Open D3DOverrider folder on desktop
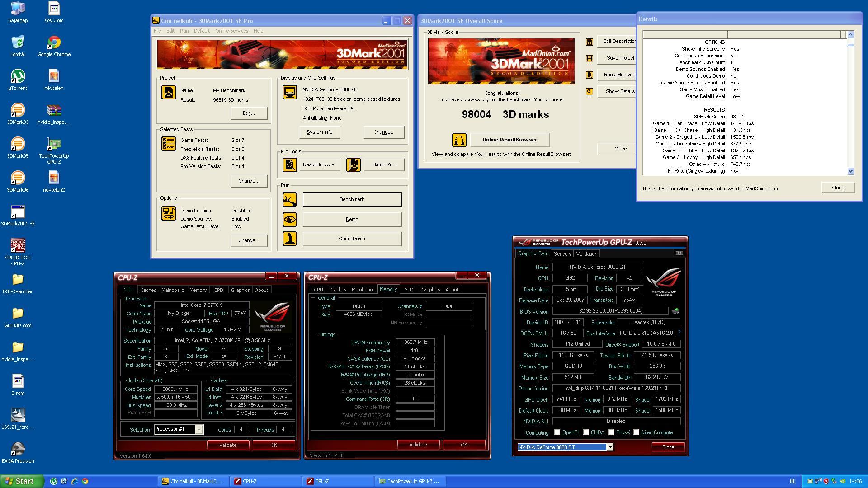Image resolution: width=868 pixels, height=488 pixels. [18, 283]
